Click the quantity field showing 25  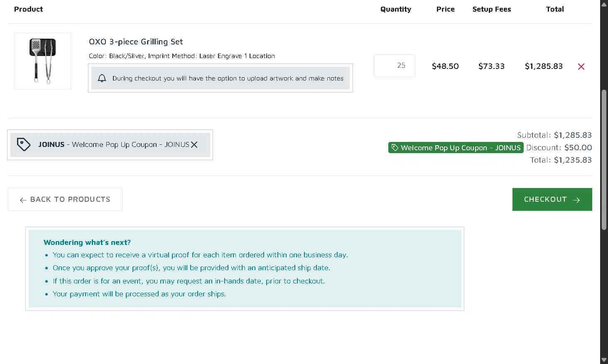(x=394, y=66)
